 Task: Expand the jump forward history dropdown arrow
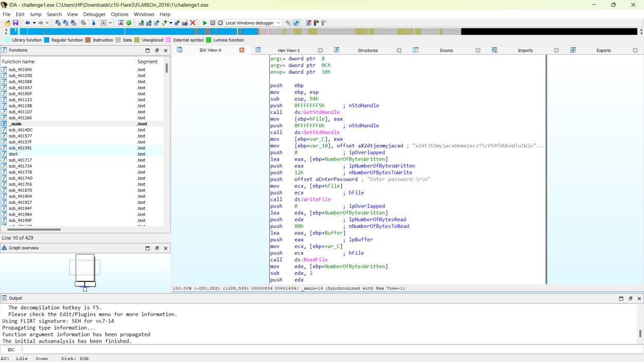[47, 23]
